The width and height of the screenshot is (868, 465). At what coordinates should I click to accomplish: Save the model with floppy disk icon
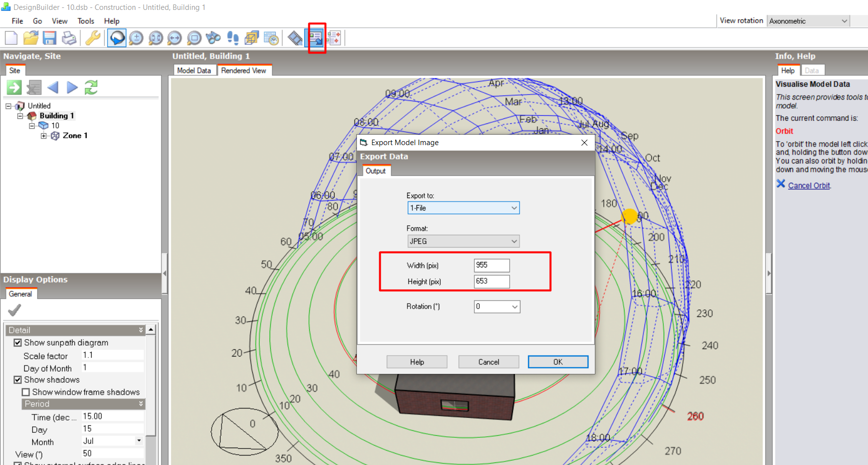click(x=50, y=38)
